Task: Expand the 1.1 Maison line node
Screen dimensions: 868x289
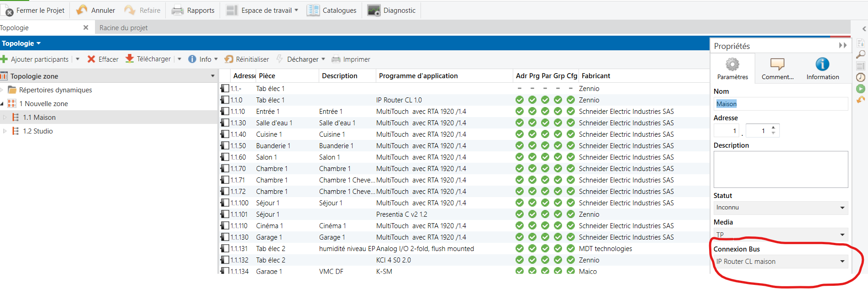Action: pyautogui.click(x=5, y=117)
